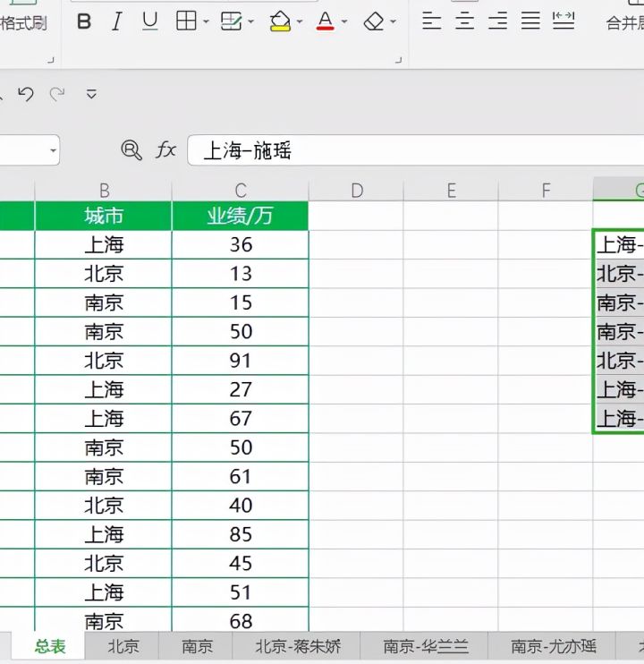Open fill color dropdown arrow
644x664 pixels.
pos(300,21)
